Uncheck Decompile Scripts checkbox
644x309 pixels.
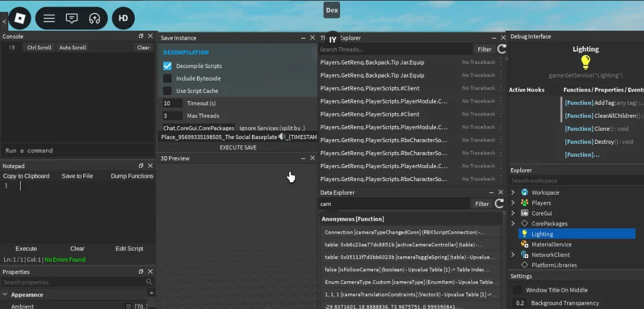(167, 66)
